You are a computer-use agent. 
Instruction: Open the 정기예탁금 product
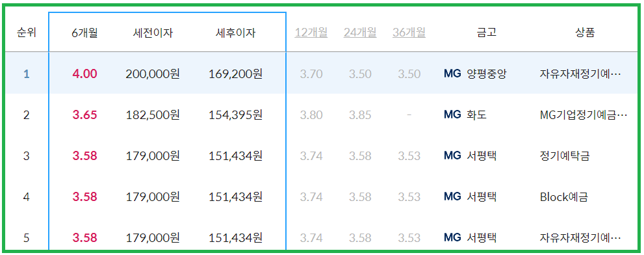(x=565, y=156)
